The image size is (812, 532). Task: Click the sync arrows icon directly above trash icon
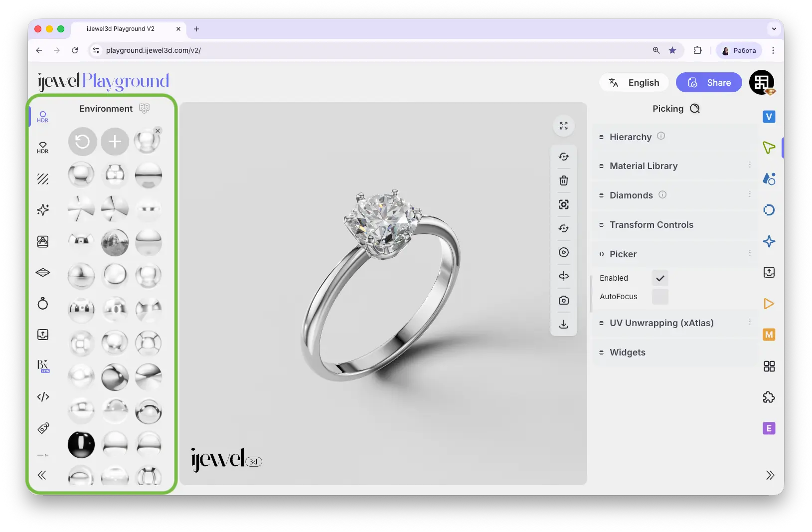pos(564,157)
